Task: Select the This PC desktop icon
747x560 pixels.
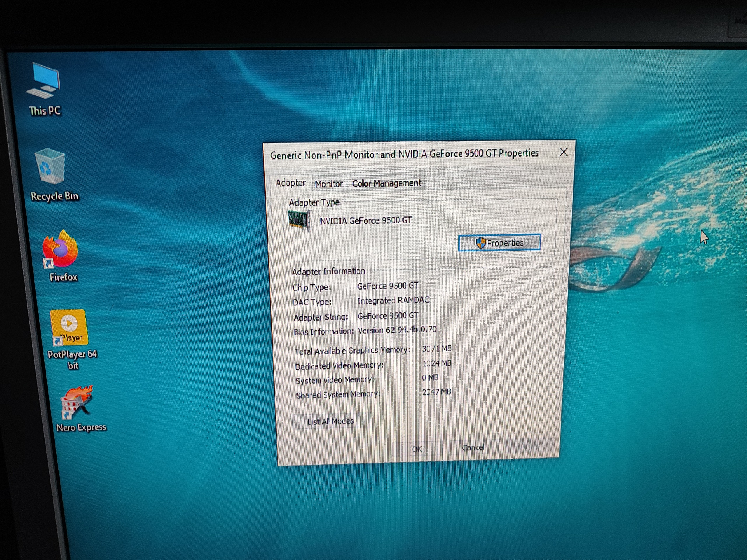Action: point(44,90)
